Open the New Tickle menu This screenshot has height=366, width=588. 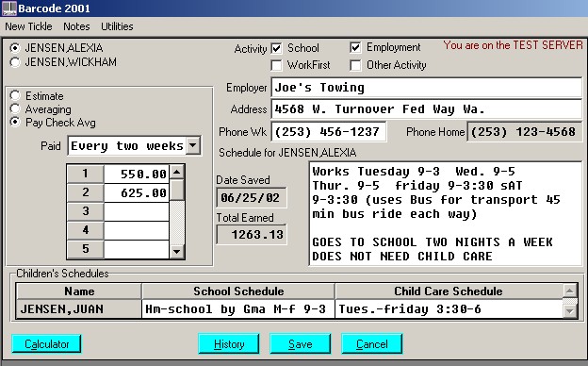pyautogui.click(x=28, y=26)
